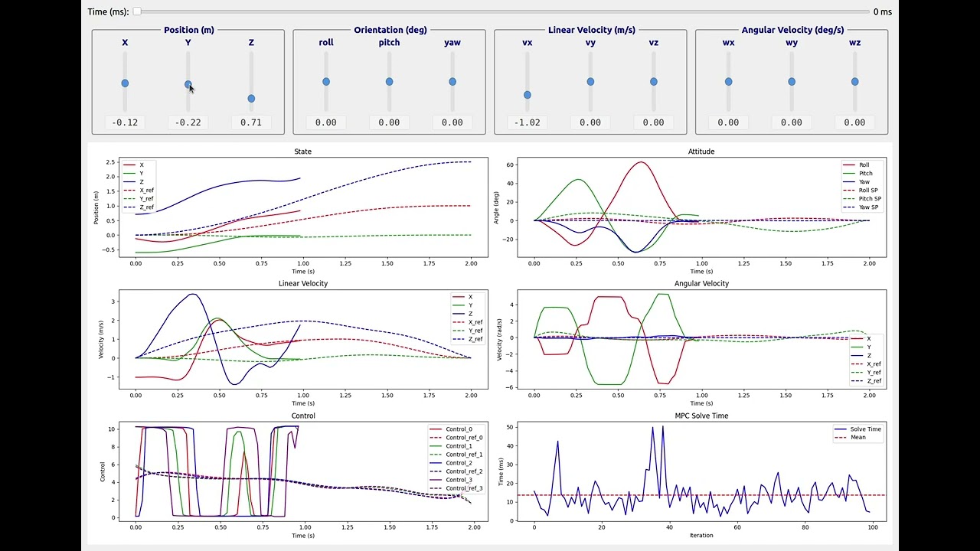Click the roll orientation slider handle
Viewport: 980px width, 551px height.
(326, 81)
